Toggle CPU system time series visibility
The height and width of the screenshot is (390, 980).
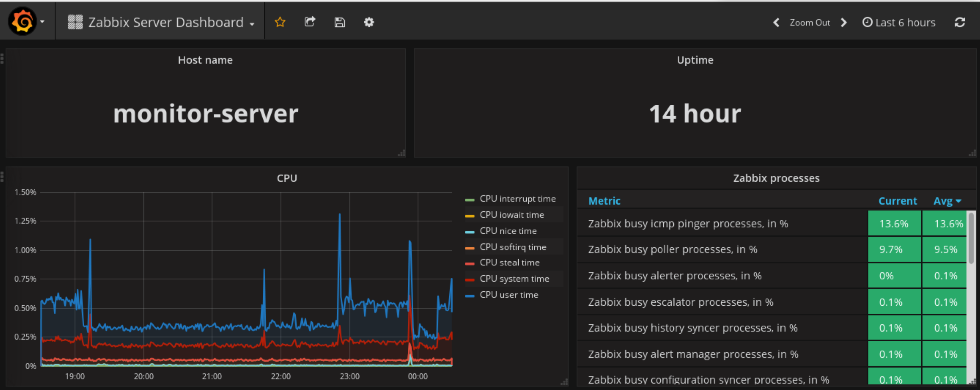(514, 279)
